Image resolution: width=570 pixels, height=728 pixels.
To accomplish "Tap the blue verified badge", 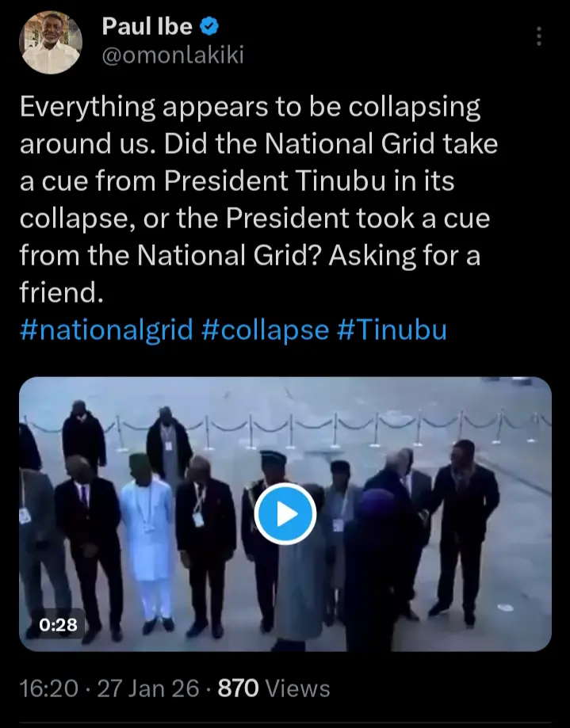I will click(209, 26).
